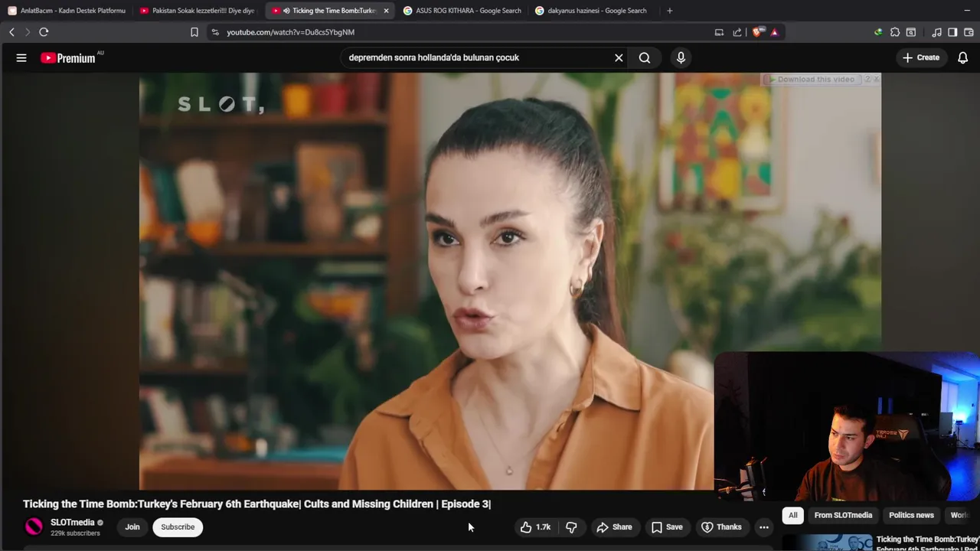Switch to ASUS ROG KITHARA Google Search tab
Screen dimensions: 980x551
click(462, 11)
